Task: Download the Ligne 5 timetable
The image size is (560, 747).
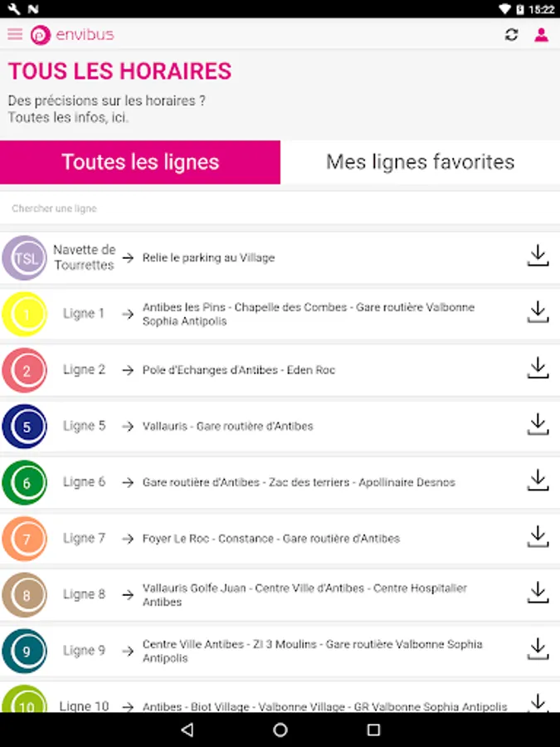Action: pyautogui.click(x=538, y=425)
